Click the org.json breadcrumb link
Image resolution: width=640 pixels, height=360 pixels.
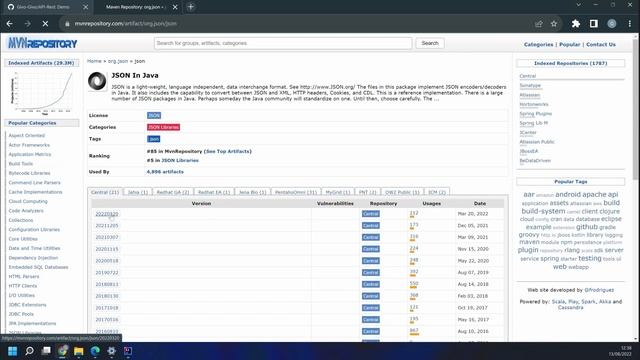(x=118, y=61)
